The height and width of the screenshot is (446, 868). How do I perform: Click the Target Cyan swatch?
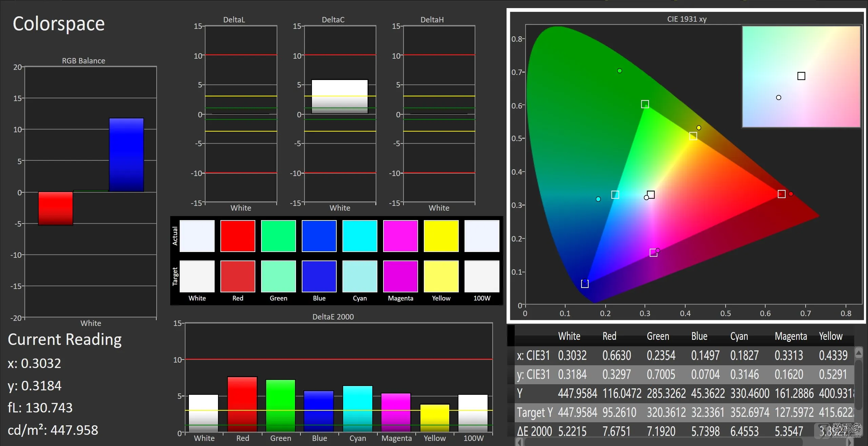pos(360,276)
